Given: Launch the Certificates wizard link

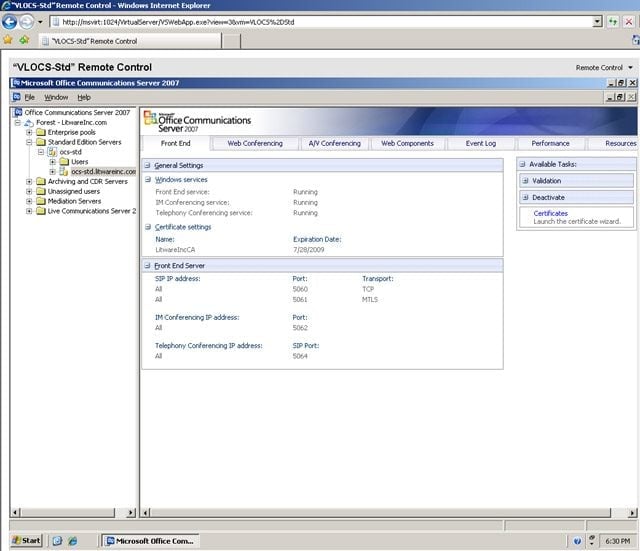Looking at the screenshot, I should pyautogui.click(x=550, y=213).
